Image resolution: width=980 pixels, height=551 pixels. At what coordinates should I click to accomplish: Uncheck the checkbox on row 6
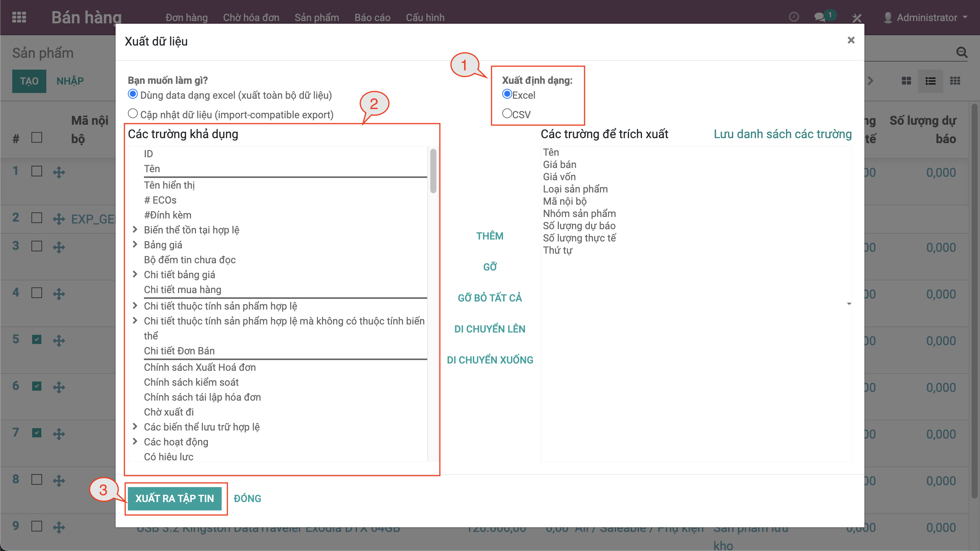coord(37,386)
